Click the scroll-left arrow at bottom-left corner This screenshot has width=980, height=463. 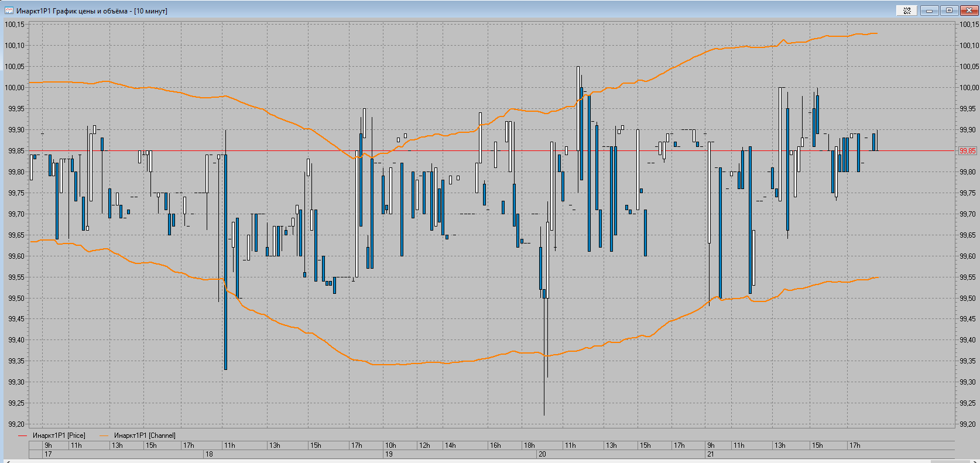(8, 461)
